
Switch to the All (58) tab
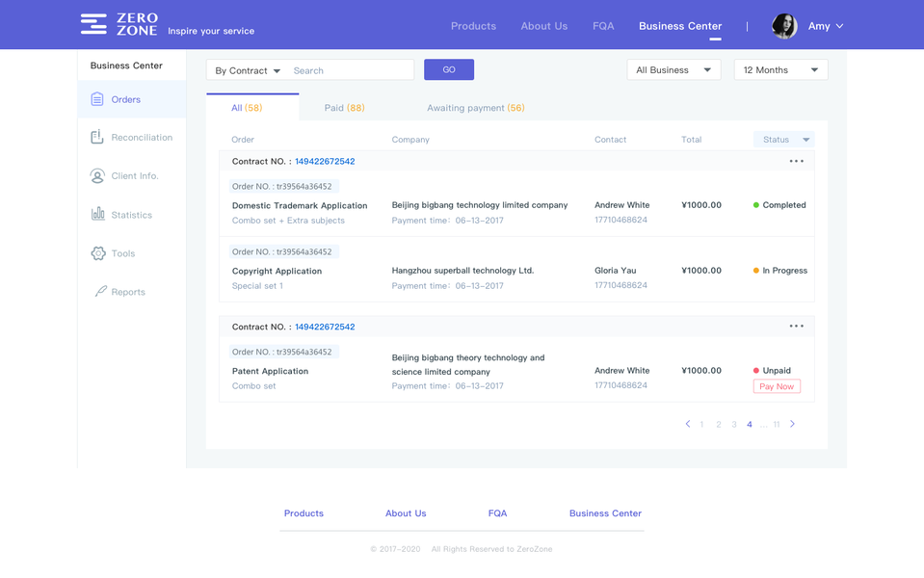point(252,107)
